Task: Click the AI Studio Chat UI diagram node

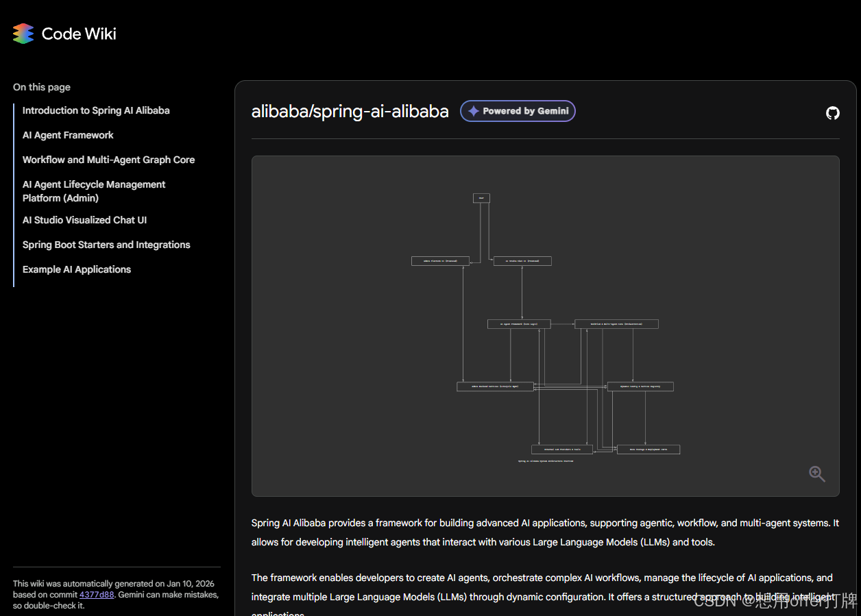Action: point(522,261)
